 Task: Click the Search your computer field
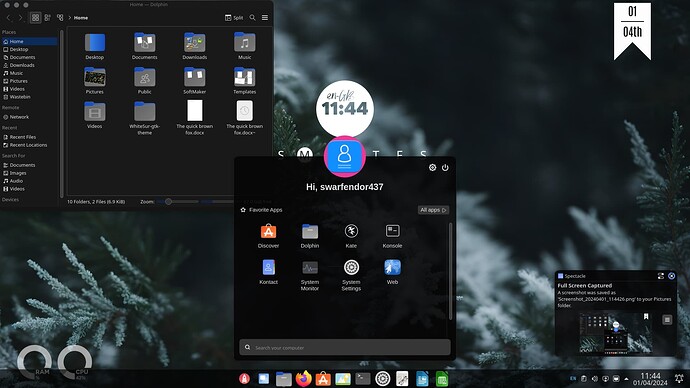(345, 347)
